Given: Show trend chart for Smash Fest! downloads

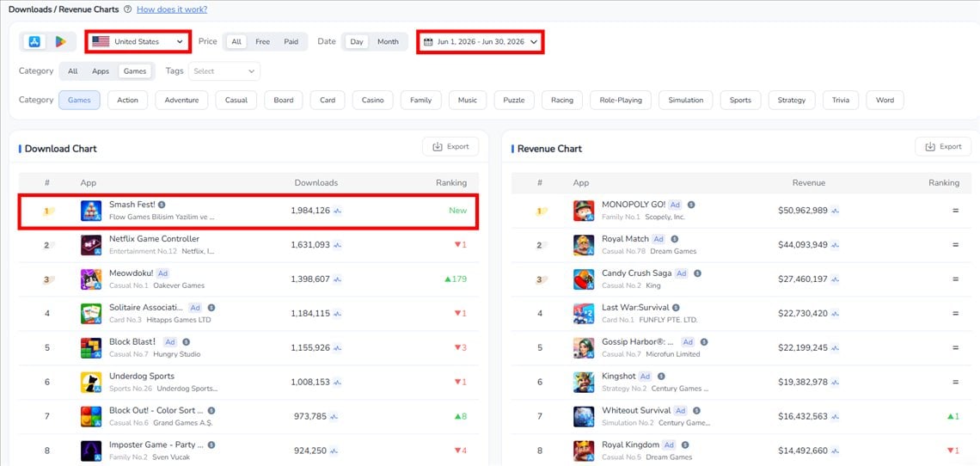Looking at the screenshot, I should pos(338,211).
